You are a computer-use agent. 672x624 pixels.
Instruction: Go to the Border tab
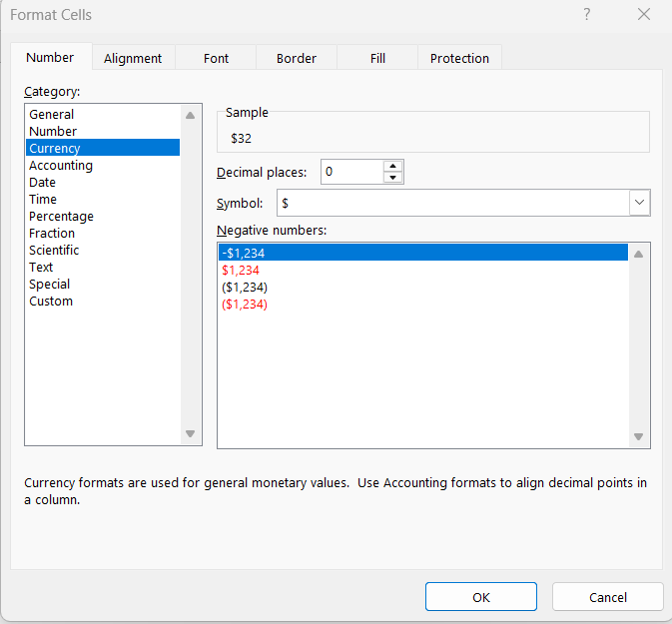click(x=297, y=59)
